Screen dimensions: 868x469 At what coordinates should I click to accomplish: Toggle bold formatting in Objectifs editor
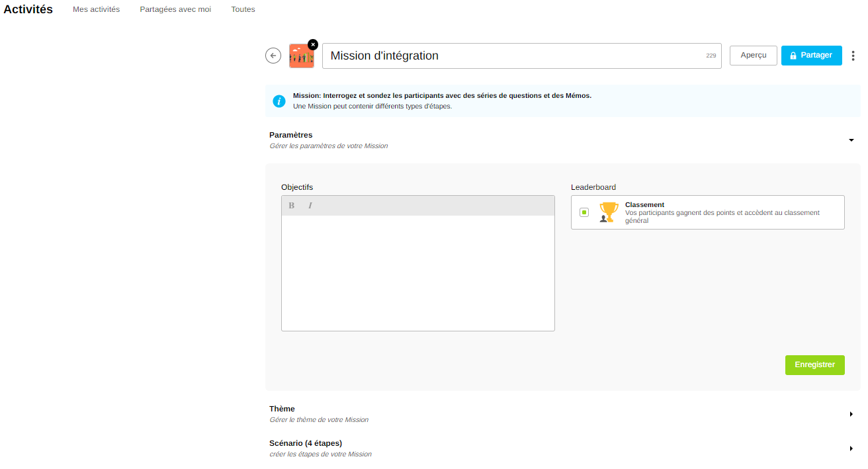pyautogui.click(x=292, y=206)
